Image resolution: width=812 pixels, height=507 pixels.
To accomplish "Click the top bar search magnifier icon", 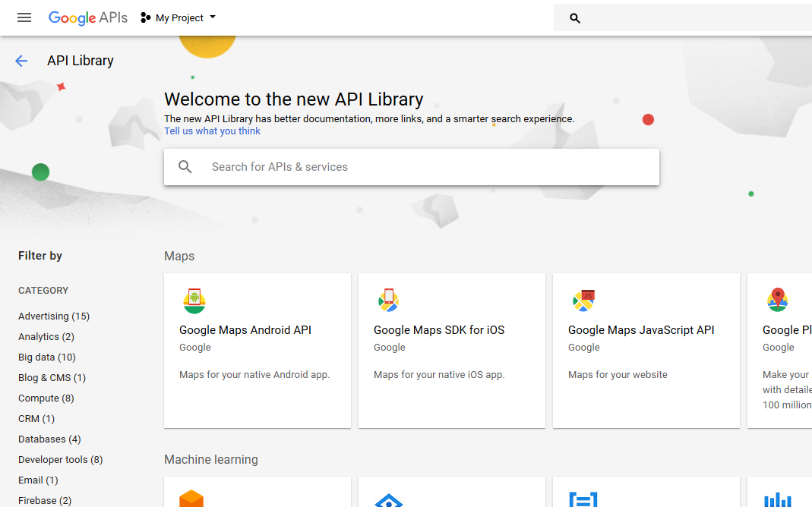I will click(575, 18).
